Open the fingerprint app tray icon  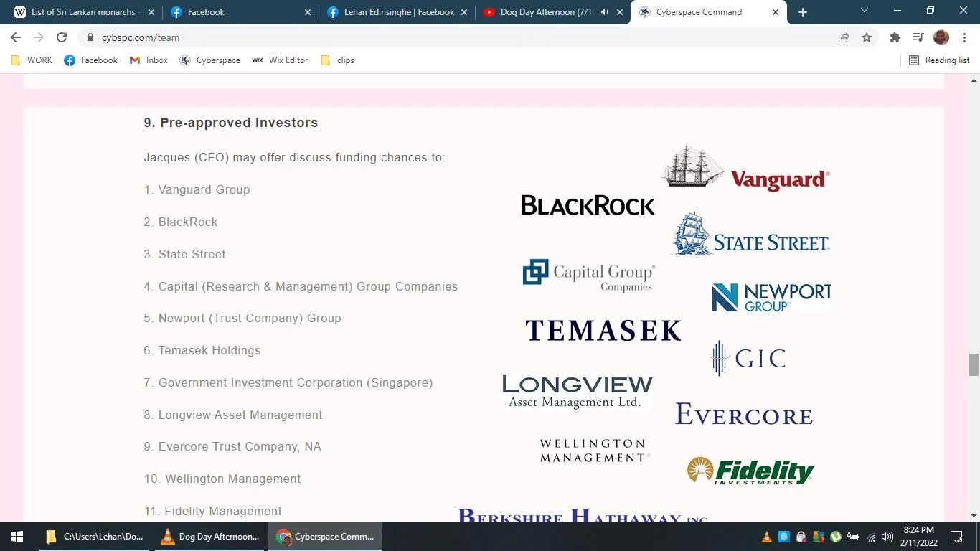pyautogui.click(x=784, y=537)
